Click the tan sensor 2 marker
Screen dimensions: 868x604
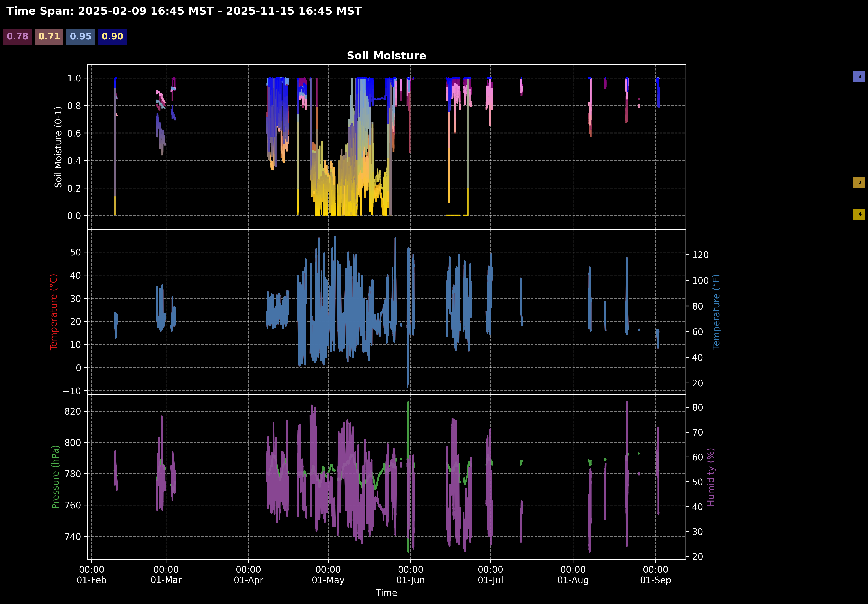point(859,183)
